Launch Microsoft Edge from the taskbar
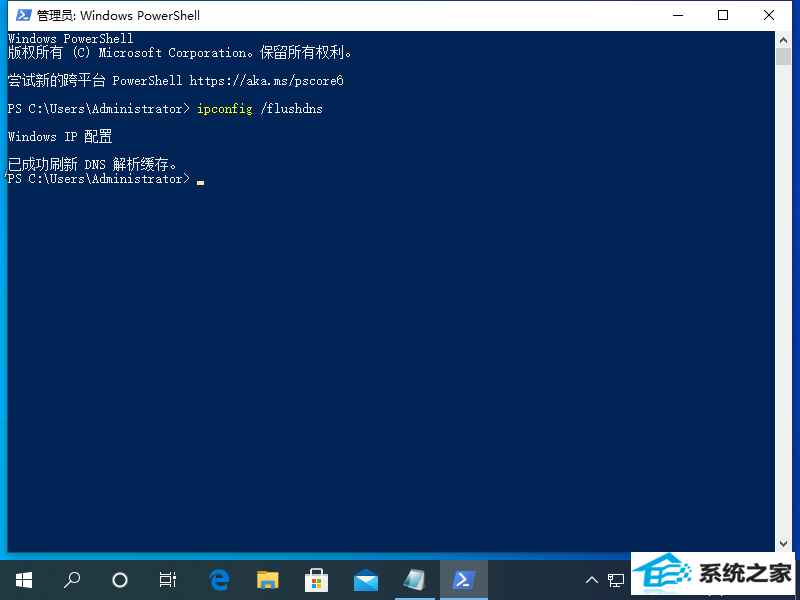This screenshot has width=800, height=600. point(219,580)
